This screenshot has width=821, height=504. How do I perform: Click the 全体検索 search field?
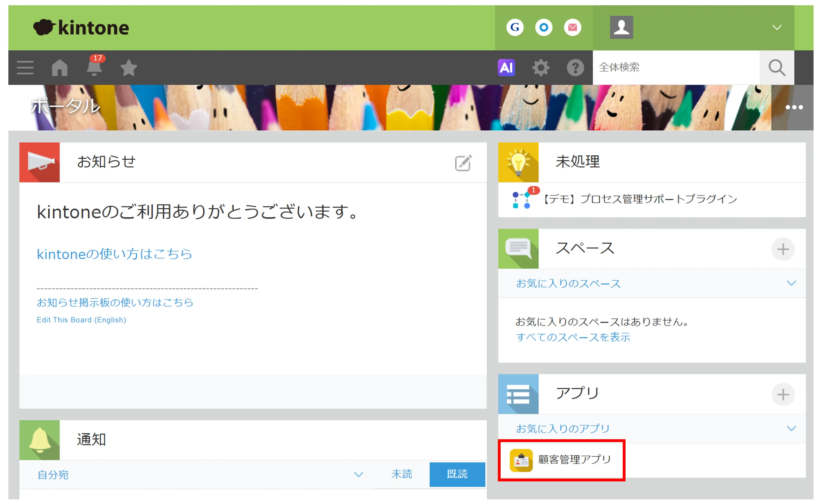676,68
